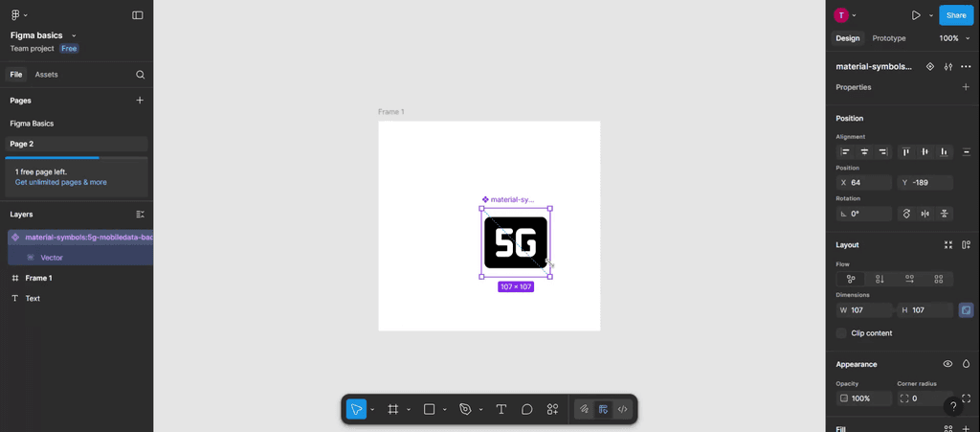The height and width of the screenshot is (432, 980).
Task: Select the Frame tool
Action: (393, 410)
